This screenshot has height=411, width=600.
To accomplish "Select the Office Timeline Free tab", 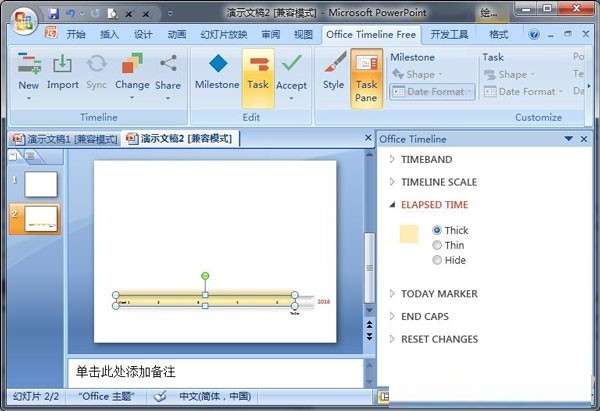I will [x=371, y=35].
